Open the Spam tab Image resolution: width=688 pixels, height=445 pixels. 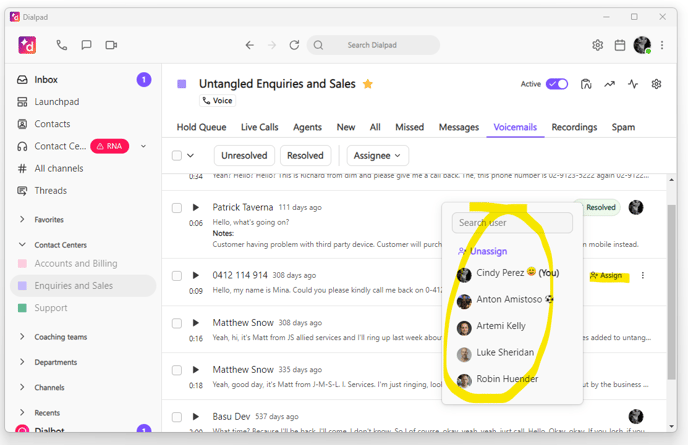(x=623, y=127)
